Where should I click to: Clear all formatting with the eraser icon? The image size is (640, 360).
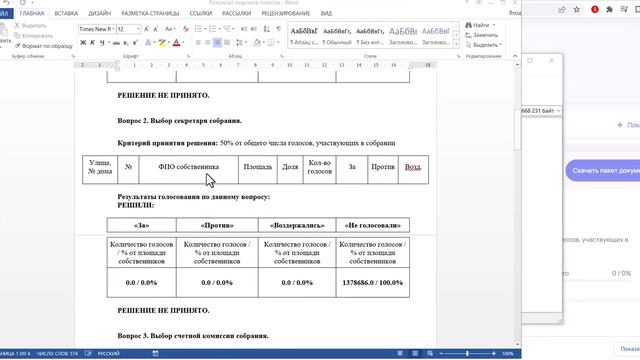coord(186,29)
